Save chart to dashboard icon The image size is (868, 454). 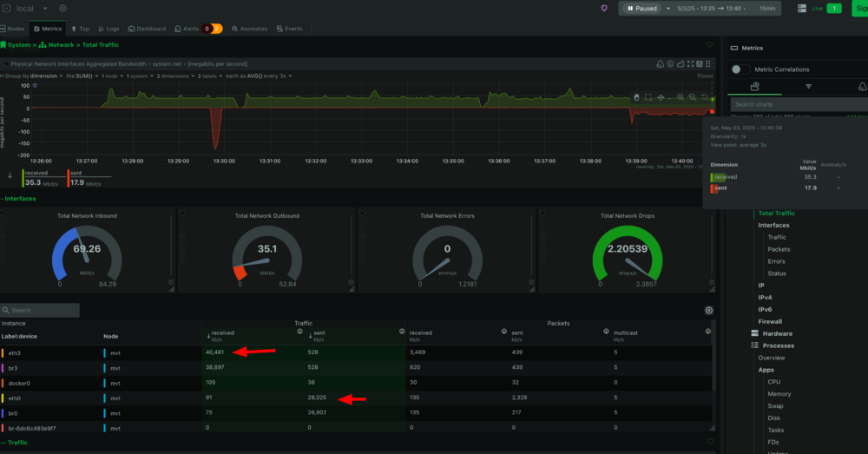point(699,64)
